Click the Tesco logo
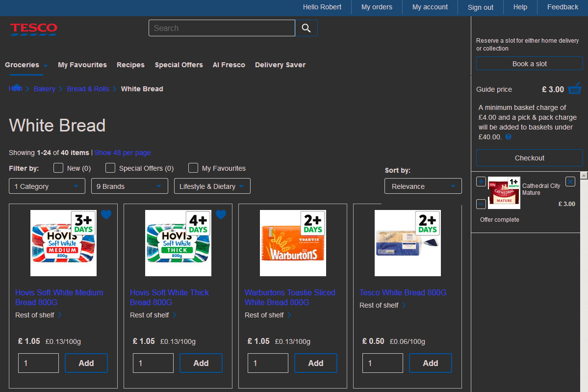 34,29
